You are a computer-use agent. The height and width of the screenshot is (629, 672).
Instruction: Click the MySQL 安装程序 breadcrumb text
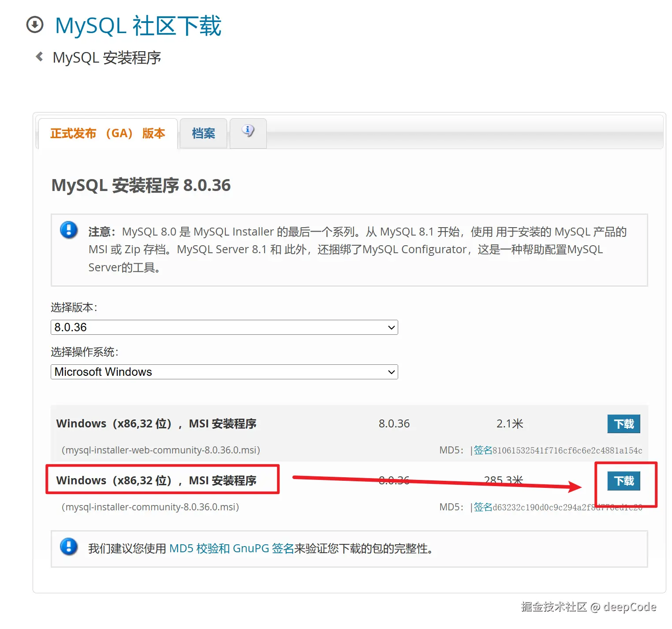pos(107,58)
